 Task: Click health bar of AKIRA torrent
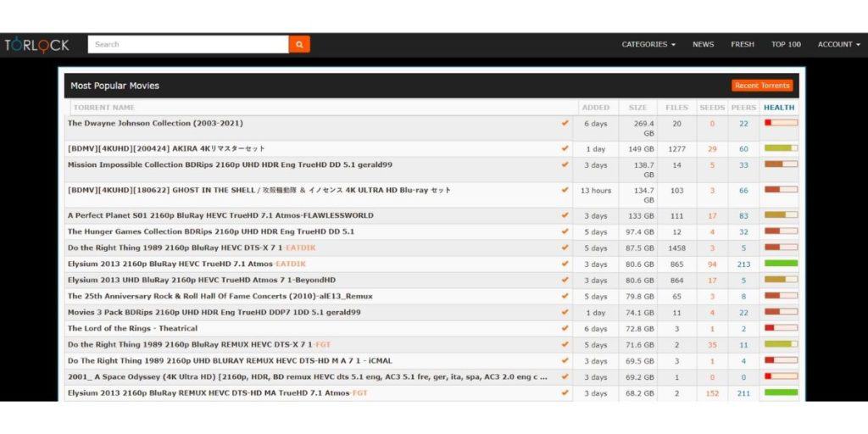pos(781,148)
